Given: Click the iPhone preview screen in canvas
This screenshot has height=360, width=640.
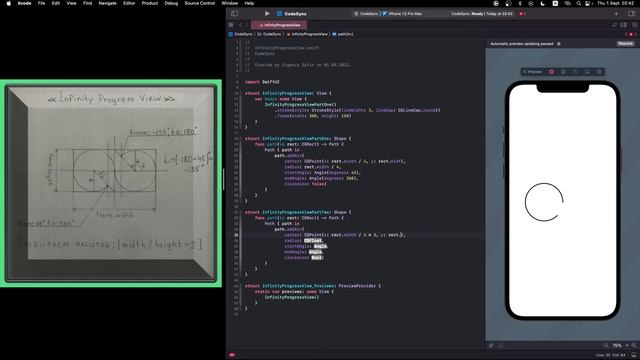Looking at the screenshot, I should coord(562,200).
